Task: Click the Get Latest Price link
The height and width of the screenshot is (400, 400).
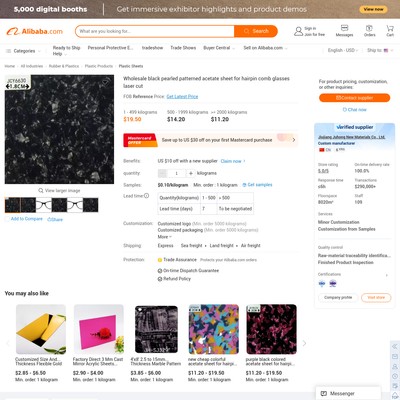Action: [182, 97]
